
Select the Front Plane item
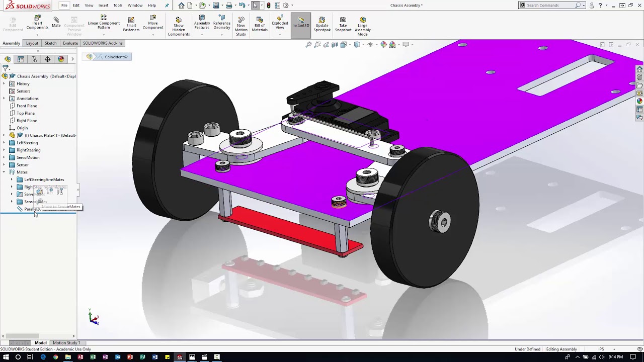(x=27, y=106)
